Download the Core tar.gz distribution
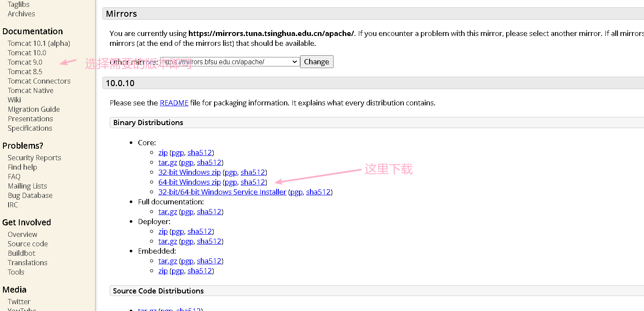Screen dimensions: 644x311 point(167,162)
